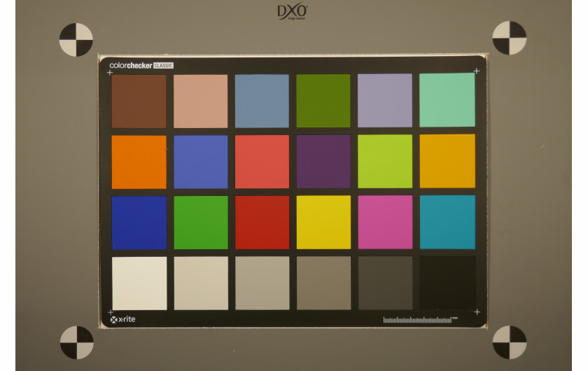Click the dark brown skin-tone patch
The image size is (588, 371).
[139, 101]
